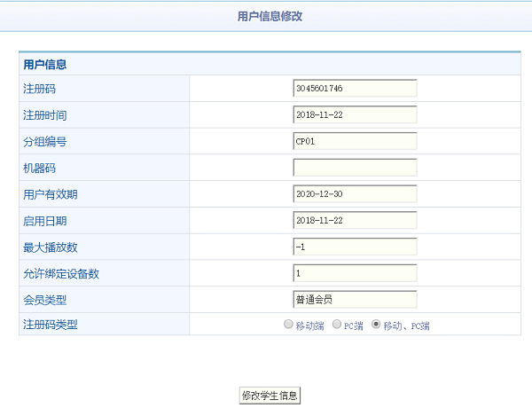Focus the 允许绑定设备数 input field
The height and width of the screenshot is (416, 532).
(355, 273)
